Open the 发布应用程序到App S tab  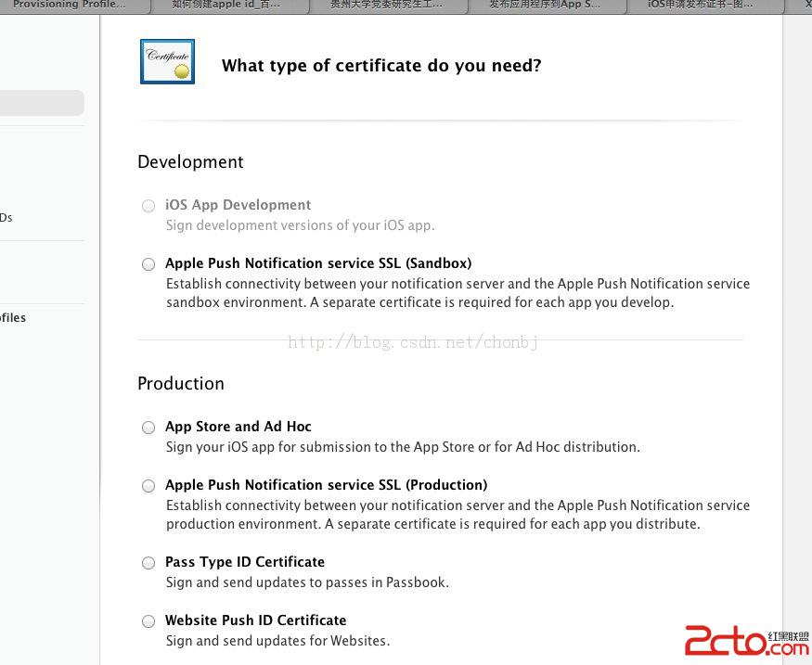[547, 6]
